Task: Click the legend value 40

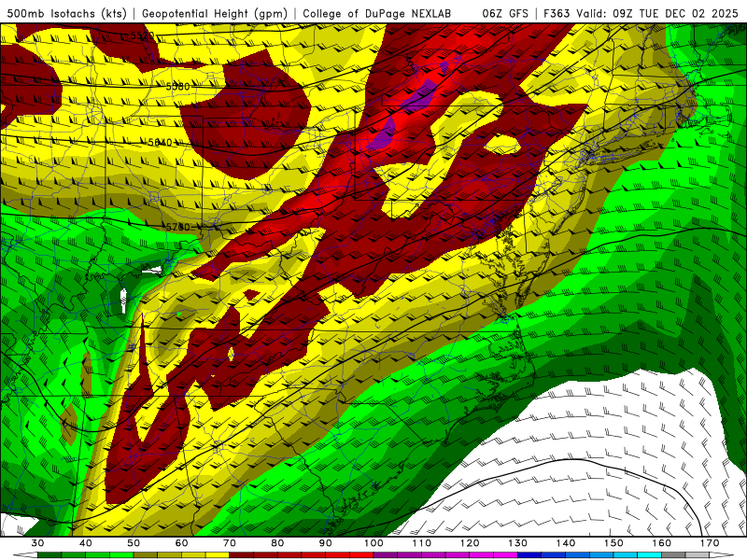Action: click(86, 543)
